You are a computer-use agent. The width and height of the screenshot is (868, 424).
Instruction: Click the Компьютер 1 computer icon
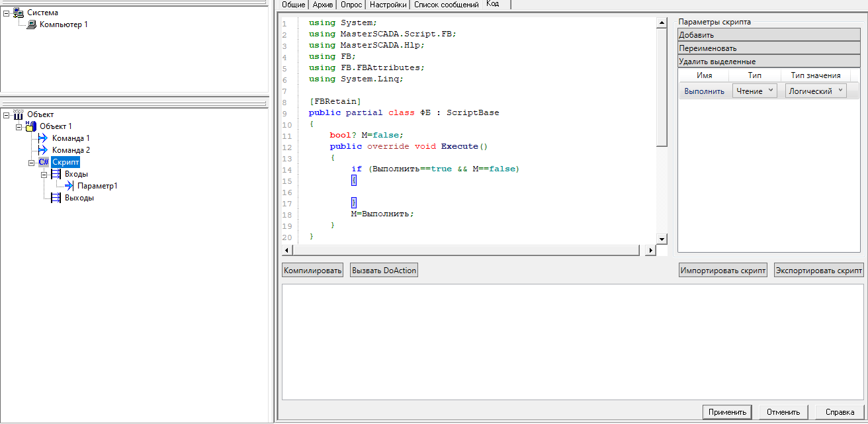[x=31, y=24]
